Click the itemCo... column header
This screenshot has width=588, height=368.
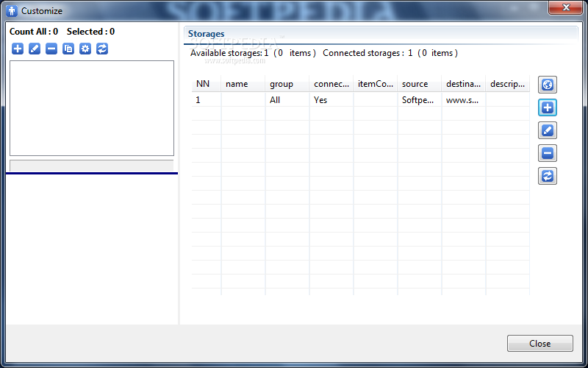pos(376,84)
